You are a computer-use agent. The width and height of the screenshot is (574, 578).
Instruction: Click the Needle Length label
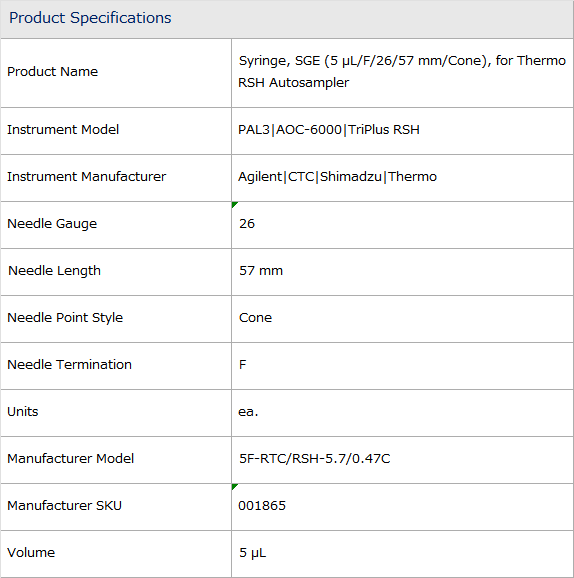(54, 271)
